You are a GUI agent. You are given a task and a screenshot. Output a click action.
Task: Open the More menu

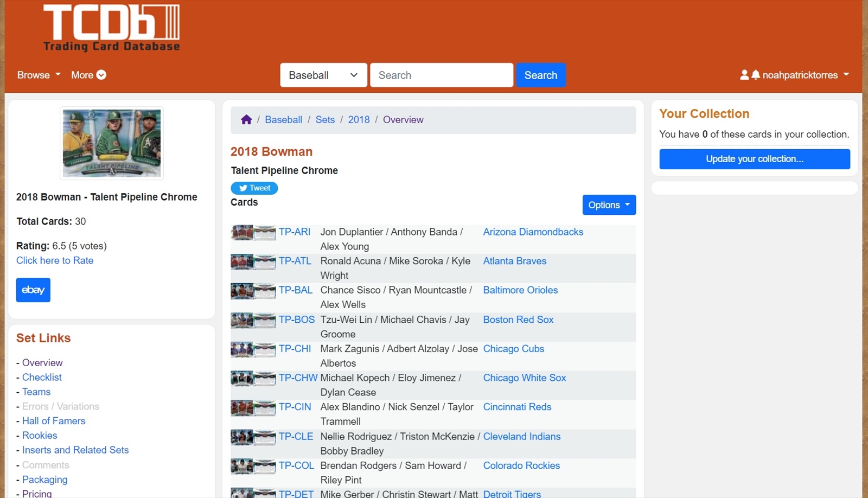tap(88, 75)
